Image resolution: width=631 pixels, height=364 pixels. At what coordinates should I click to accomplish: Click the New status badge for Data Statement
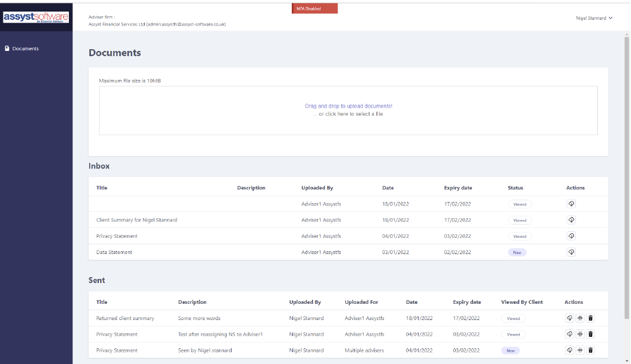pyautogui.click(x=517, y=252)
